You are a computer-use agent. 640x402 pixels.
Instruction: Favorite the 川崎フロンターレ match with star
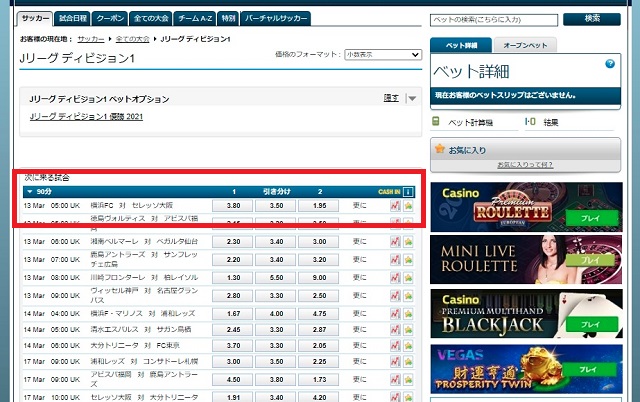click(408, 276)
